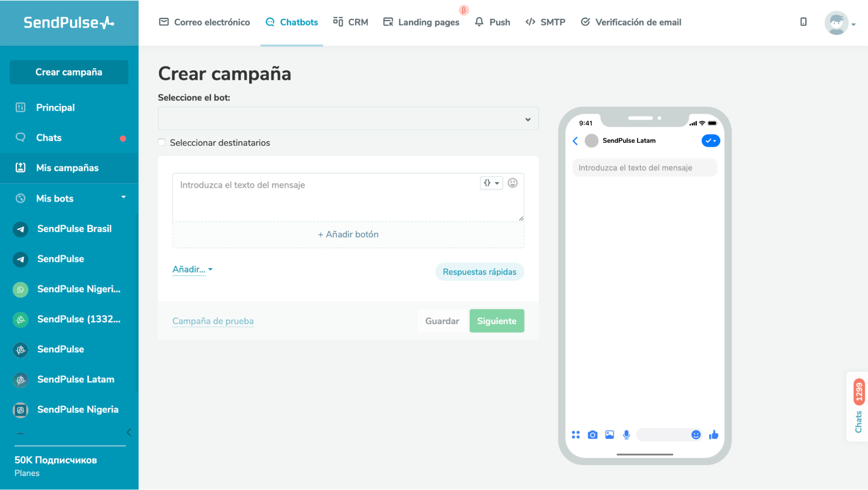The width and height of the screenshot is (868, 490).
Task: Open the Principal menu item
Action: point(69,107)
